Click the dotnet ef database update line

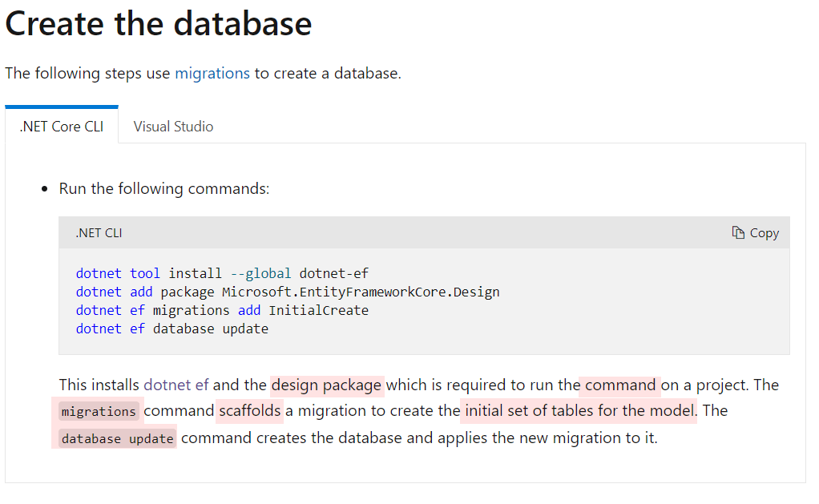coord(172,329)
